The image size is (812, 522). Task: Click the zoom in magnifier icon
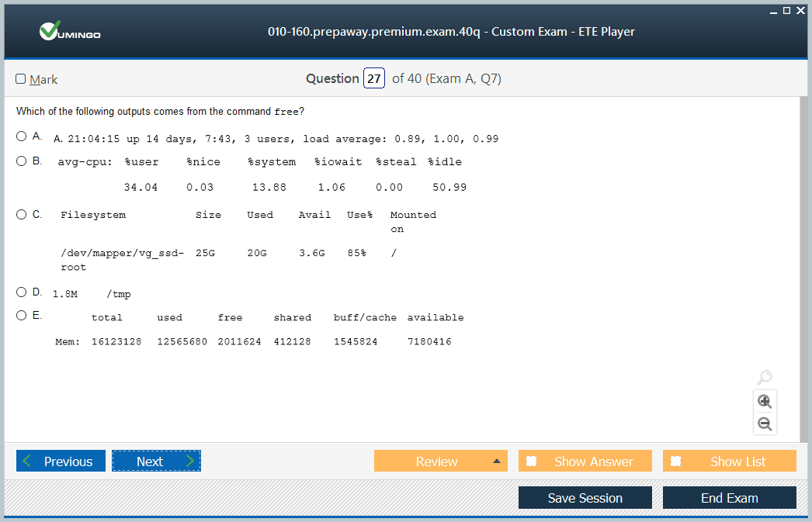[765, 401]
